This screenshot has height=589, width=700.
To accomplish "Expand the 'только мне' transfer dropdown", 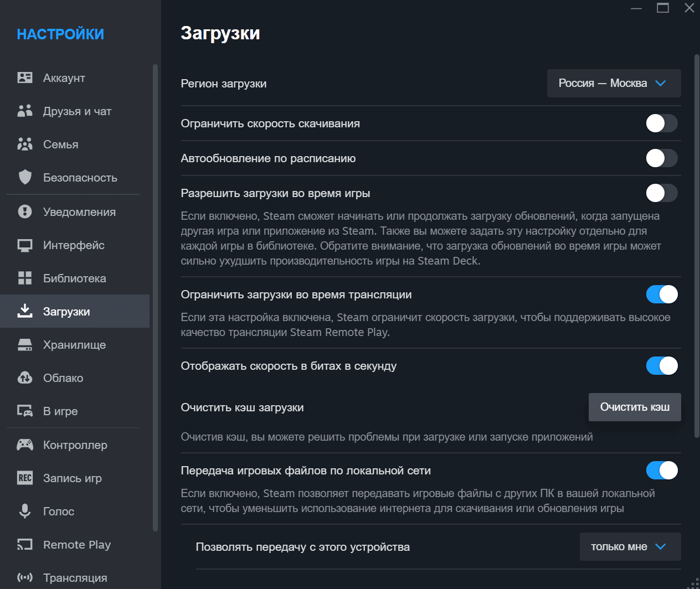I will click(630, 546).
